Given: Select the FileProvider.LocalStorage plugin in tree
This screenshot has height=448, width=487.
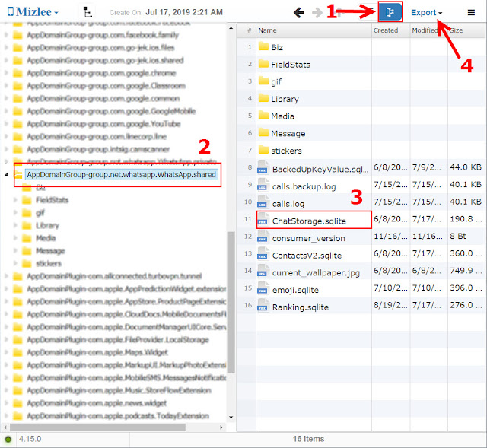Looking at the screenshot, I should coord(118,340).
